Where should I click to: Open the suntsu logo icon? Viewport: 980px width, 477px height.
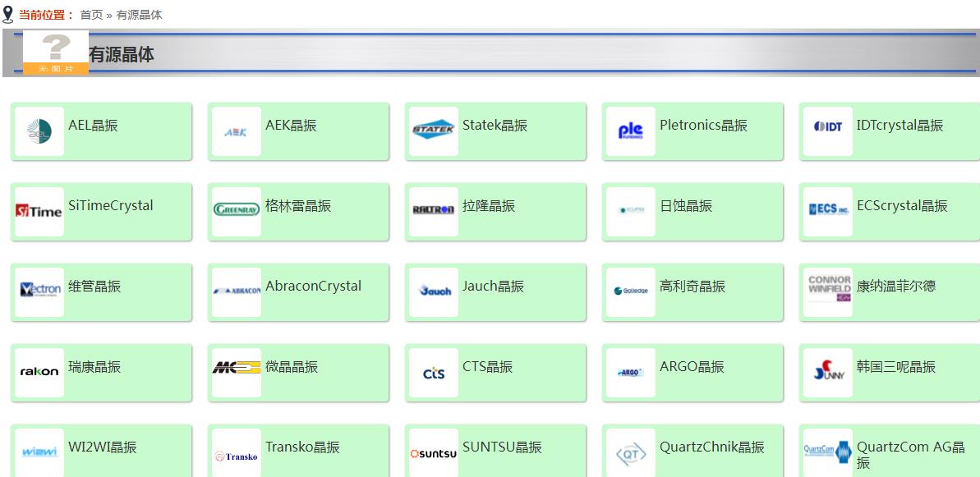(433, 452)
